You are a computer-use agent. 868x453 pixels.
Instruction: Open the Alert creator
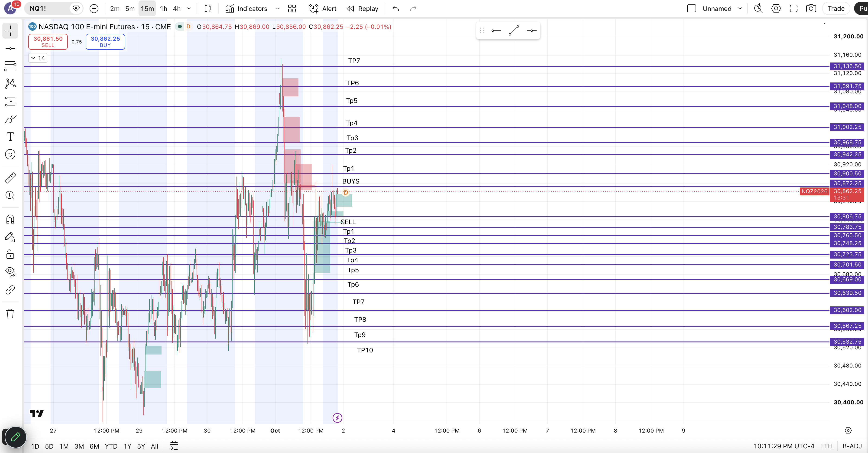323,8
